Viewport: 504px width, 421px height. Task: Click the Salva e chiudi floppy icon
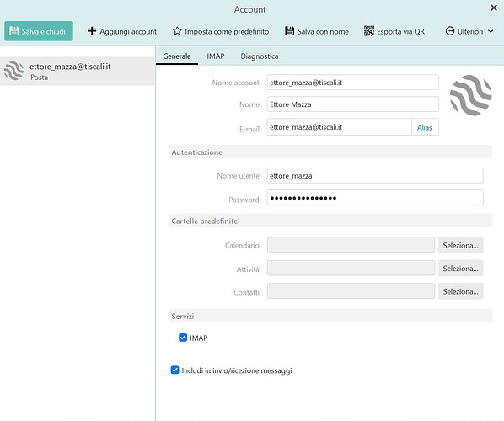pos(13,31)
